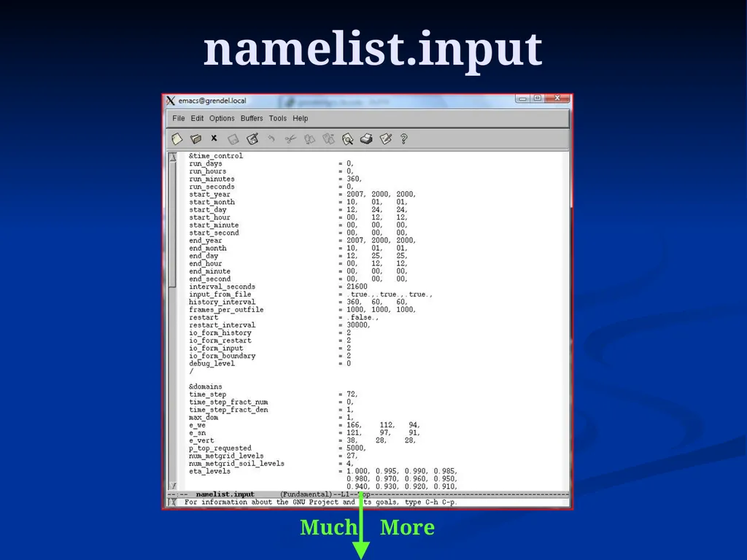Click the &domains heading

tap(205, 386)
